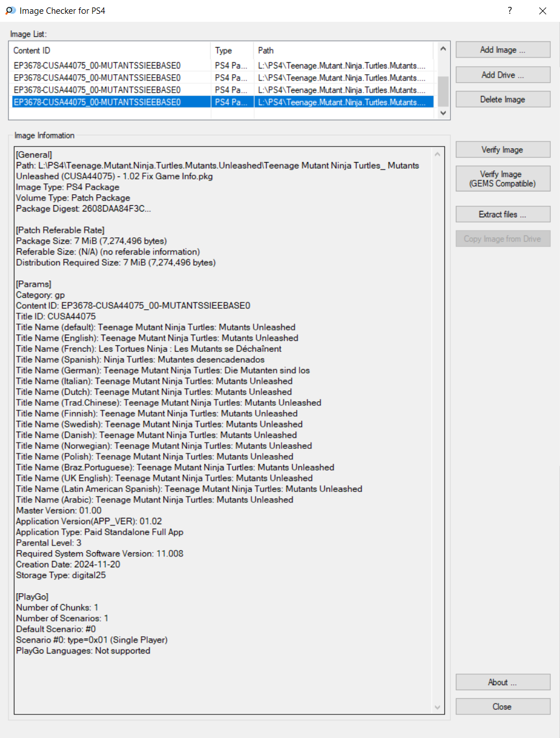560x738 pixels.
Task: Click the 'Title Name (Latin American Spanish)' line
Action: (189, 489)
